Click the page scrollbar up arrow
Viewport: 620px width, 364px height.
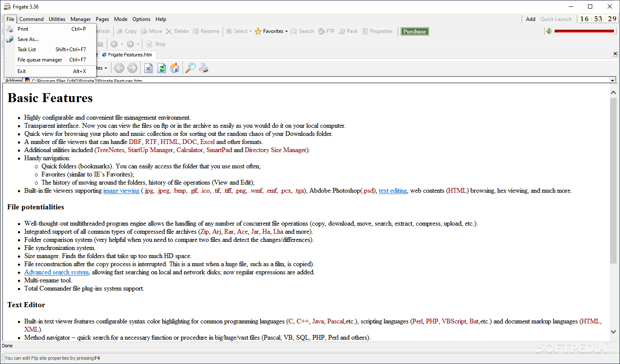[x=613, y=93]
